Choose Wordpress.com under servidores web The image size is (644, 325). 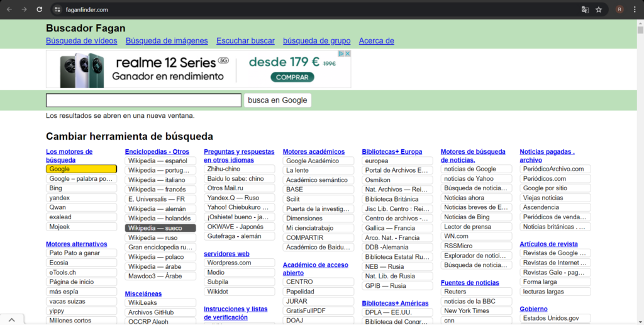point(240,263)
